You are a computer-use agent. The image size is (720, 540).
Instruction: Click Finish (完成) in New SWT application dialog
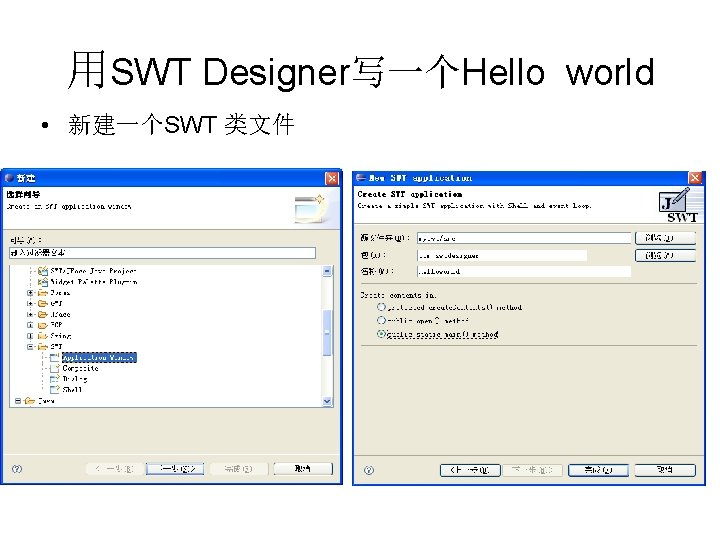598,470
